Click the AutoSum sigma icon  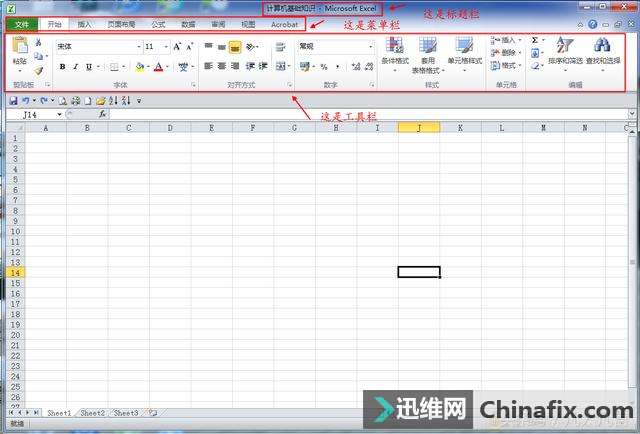[x=535, y=40]
